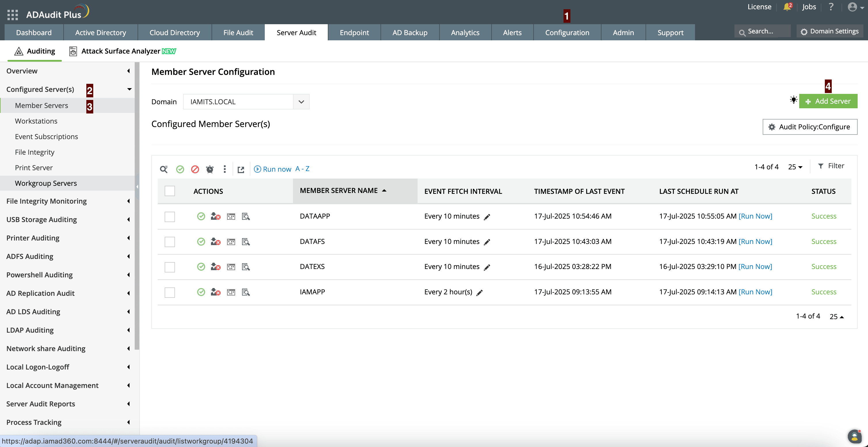Open the top rows-per-page 25 dropdown
Image resolution: width=868 pixels, height=447 pixels.
[x=795, y=167]
